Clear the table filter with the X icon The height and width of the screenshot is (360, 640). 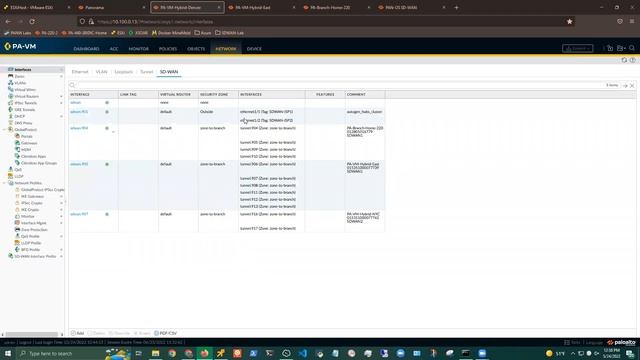632,85
